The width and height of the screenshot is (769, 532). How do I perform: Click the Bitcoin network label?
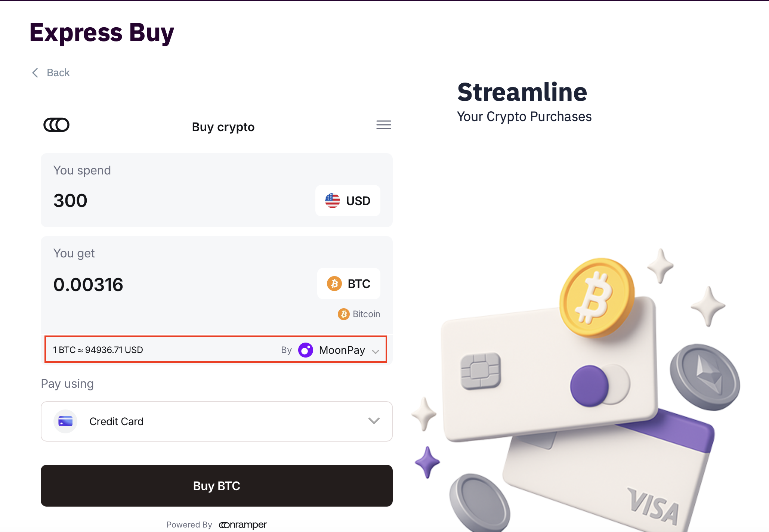point(366,314)
